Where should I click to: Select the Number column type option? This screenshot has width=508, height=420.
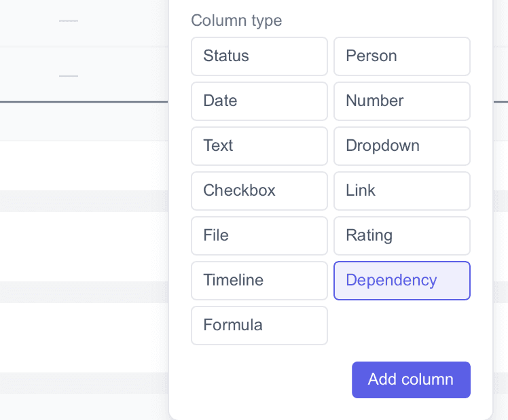(x=401, y=101)
